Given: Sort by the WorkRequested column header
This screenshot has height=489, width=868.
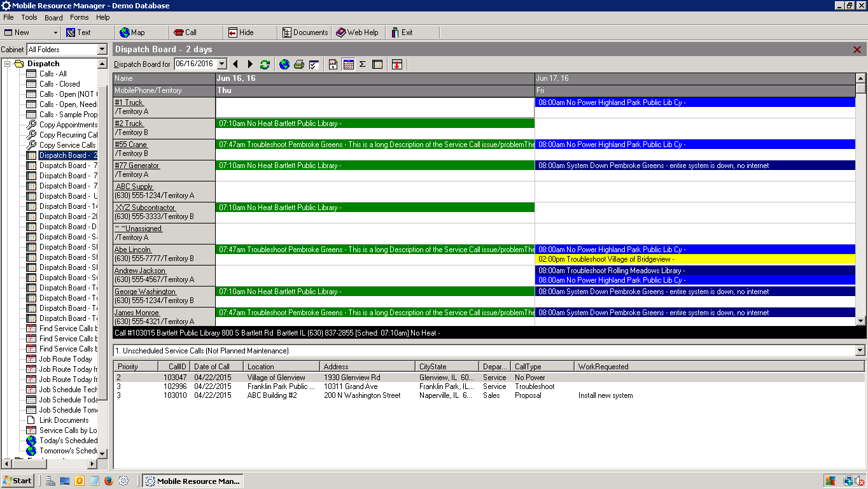Looking at the screenshot, I should [x=720, y=367].
